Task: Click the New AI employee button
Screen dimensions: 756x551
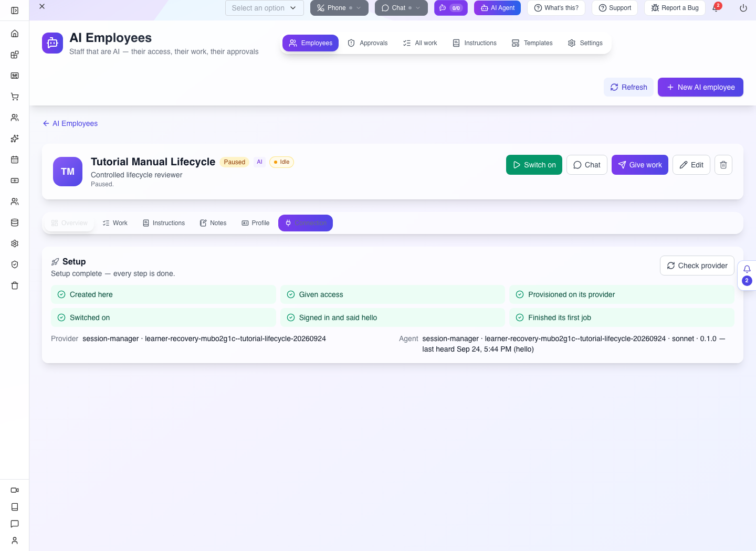Action: click(700, 87)
